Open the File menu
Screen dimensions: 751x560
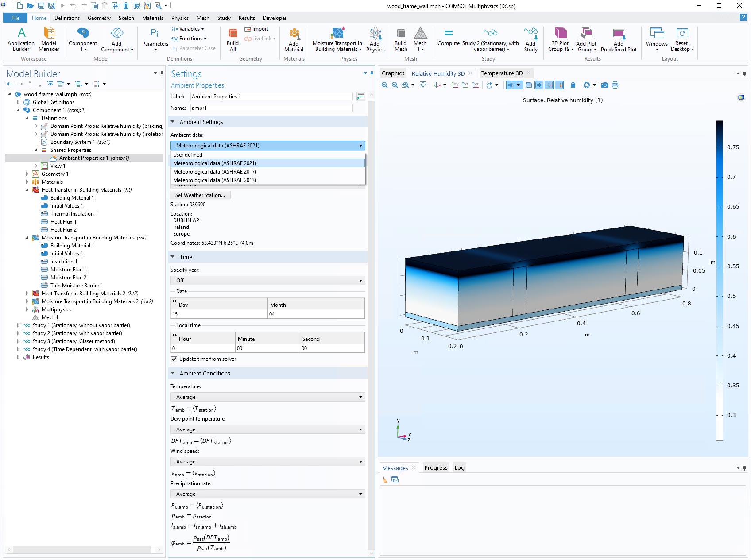[15, 18]
